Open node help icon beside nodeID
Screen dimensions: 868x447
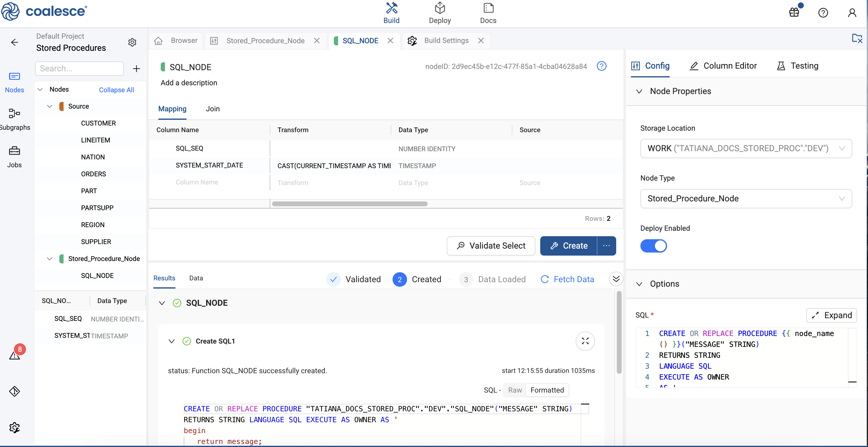click(x=601, y=66)
